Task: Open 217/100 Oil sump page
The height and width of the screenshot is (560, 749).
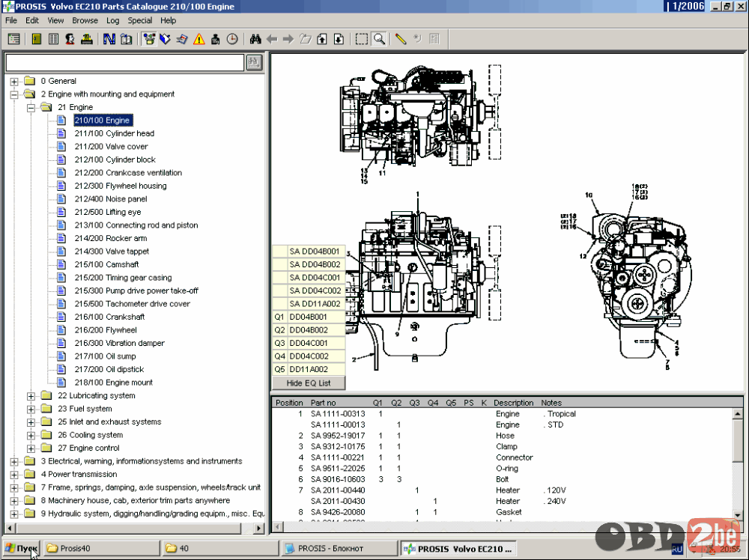Action: pyautogui.click(x=105, y=356)
